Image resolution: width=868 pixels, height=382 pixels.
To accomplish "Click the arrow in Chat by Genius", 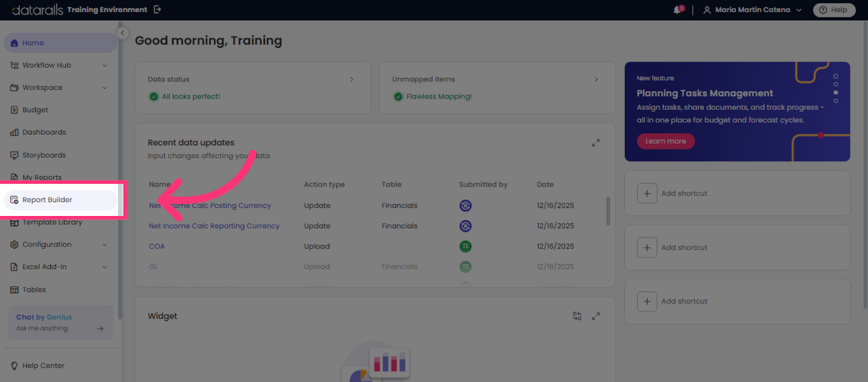I will 100,328.
